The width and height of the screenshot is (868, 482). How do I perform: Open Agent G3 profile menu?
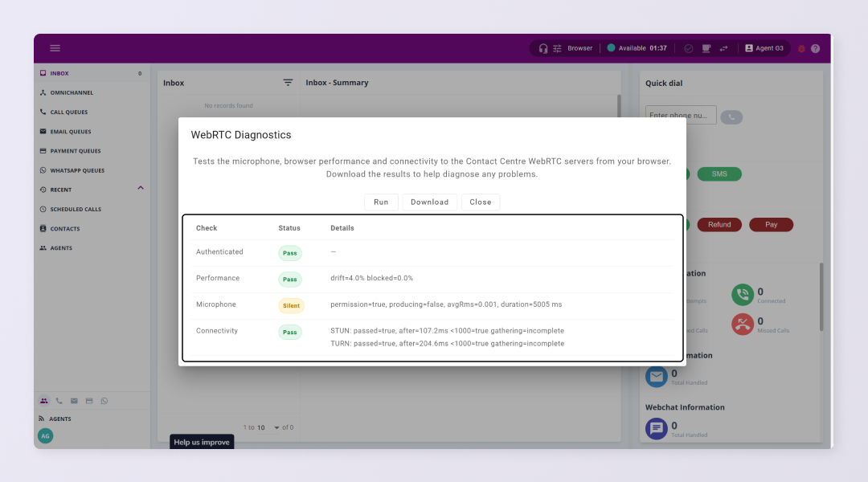[764, 48]
